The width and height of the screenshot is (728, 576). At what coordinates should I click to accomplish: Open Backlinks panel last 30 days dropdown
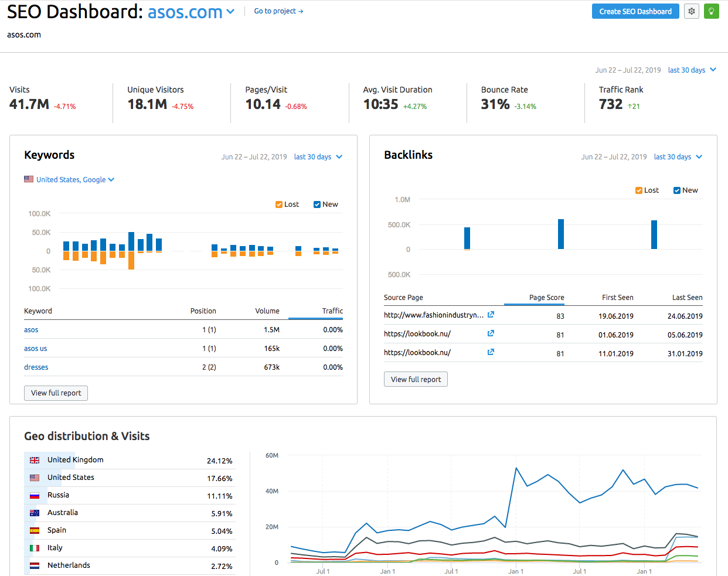point(678,156)
